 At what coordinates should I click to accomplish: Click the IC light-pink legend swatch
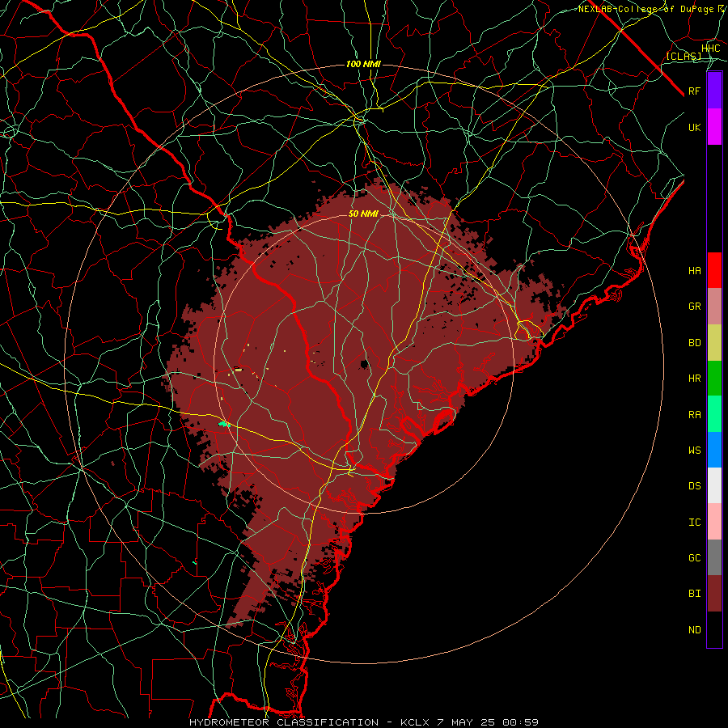point(714,522)
